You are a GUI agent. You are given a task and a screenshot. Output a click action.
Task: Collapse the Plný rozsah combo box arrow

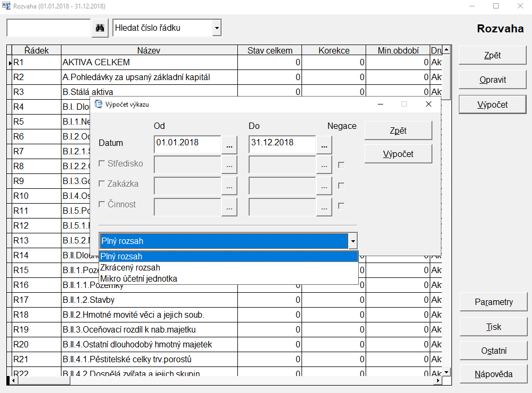353,241
